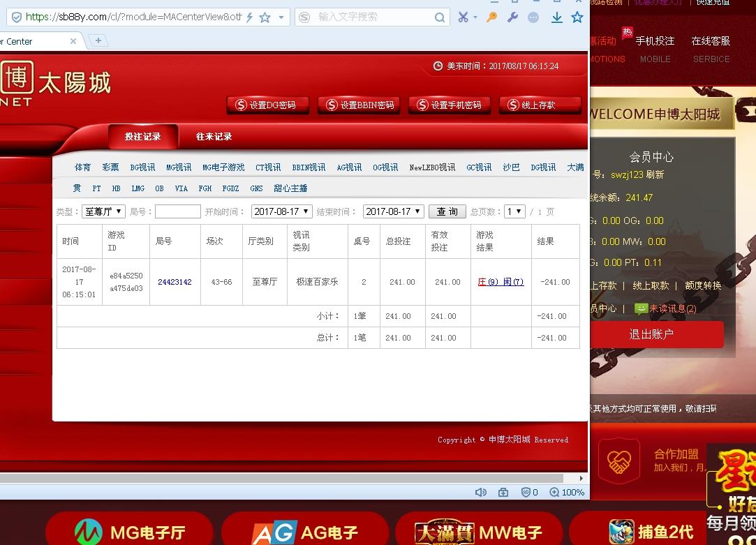This screenshot has height=545, width=756.
Task: Select the 投注记录 tab
Action: click(142, 136)
